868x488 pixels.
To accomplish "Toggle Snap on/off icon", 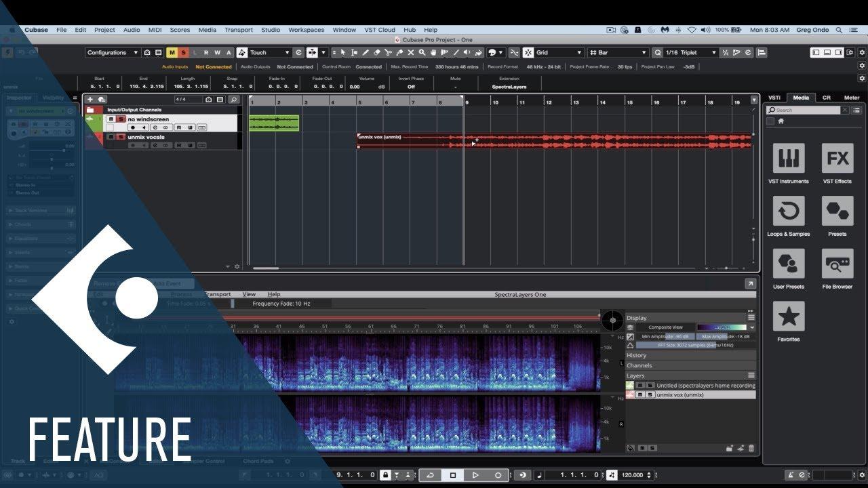I will click(528, 52).
